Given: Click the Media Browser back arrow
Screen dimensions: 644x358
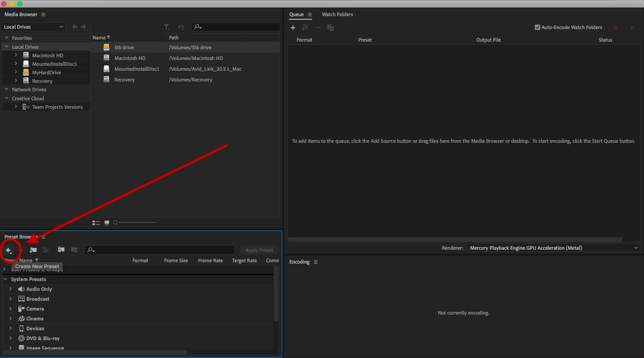Looking at the screenshot, I should 75,27.
